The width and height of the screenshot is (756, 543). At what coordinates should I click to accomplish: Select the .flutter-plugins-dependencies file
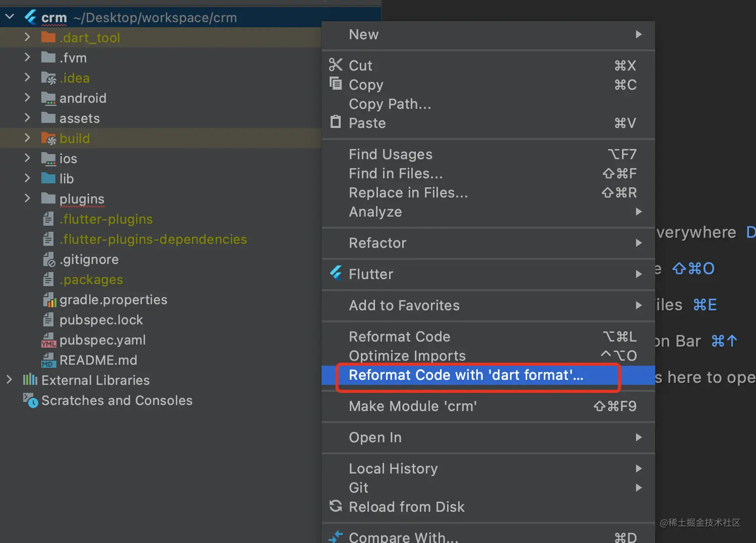[x=153, y=239]
